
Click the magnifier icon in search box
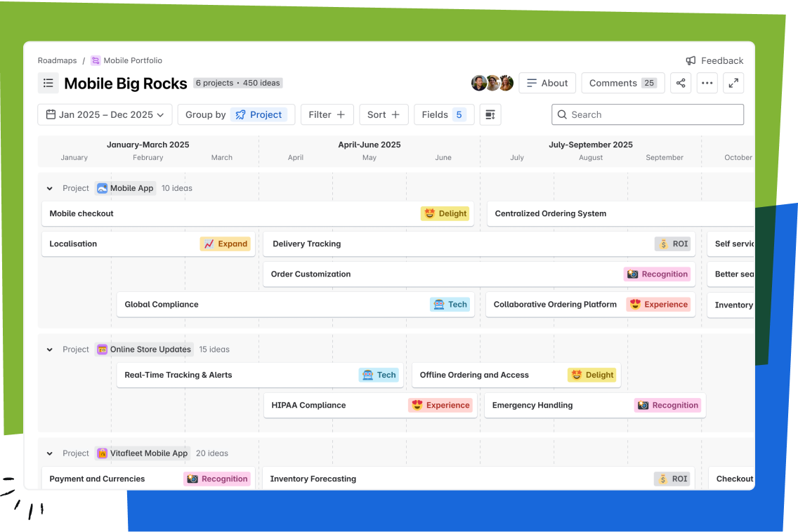(562, 114)
